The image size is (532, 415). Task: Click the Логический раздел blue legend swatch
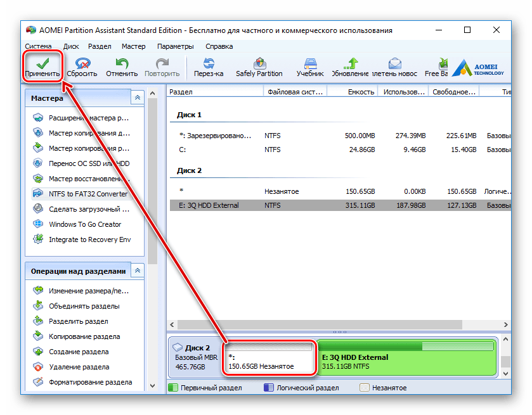pyautogui.click(x=268, y=388)
